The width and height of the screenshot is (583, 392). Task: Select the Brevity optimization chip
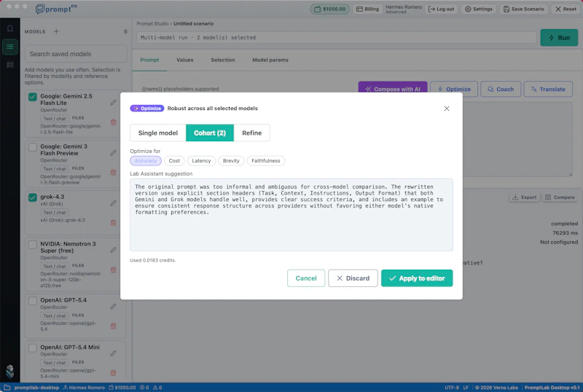(231, 161)
